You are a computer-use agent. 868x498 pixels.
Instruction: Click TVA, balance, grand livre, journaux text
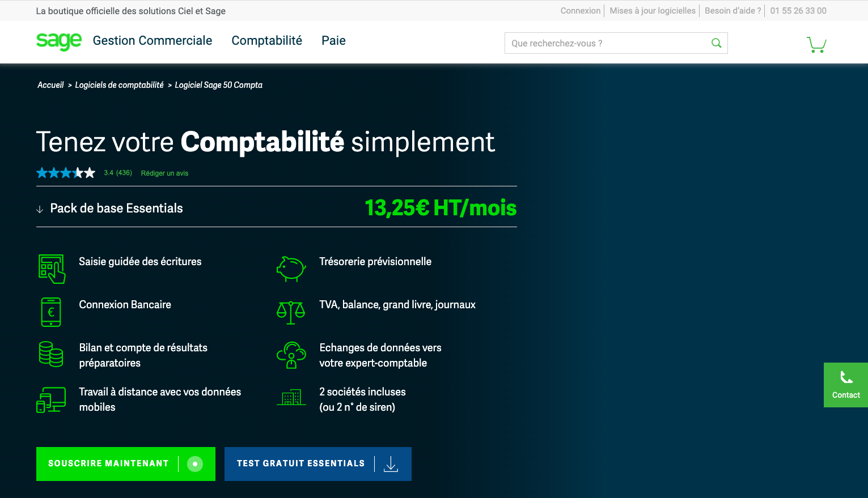click(397, 304)
